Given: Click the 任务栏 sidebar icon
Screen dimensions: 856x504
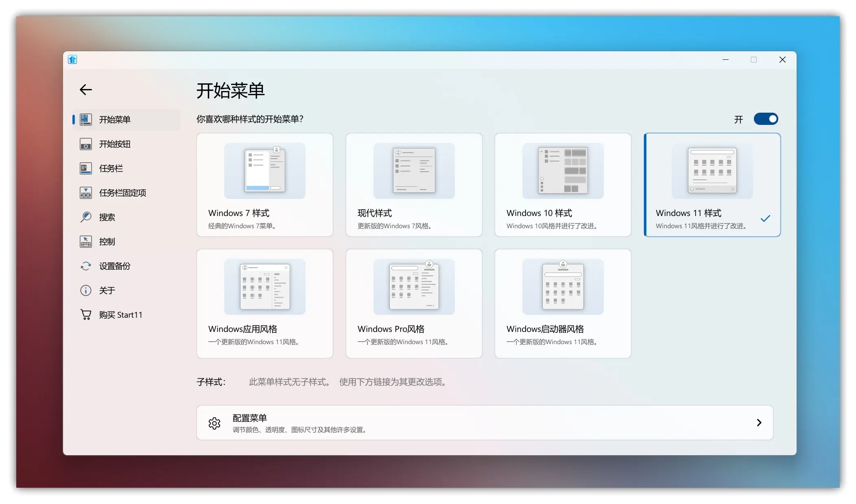Looking at the screenshot, I should [86, 168].
